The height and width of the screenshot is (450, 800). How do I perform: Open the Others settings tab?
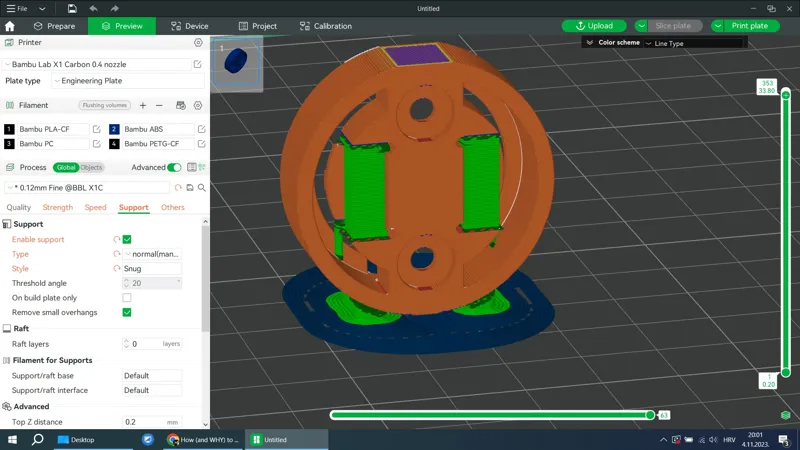click(x=172, y=207)
